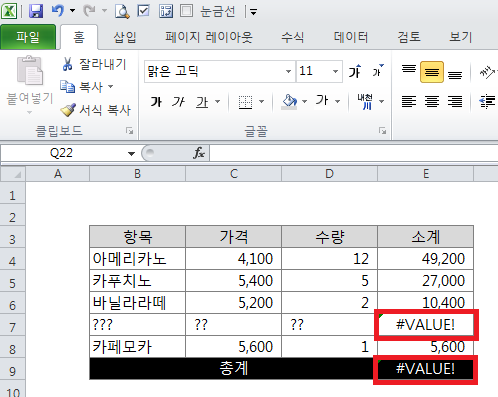The height and width of the screenshot is (397, 498).
Task: Click the Name Box showing Q22
Action: 62,153
